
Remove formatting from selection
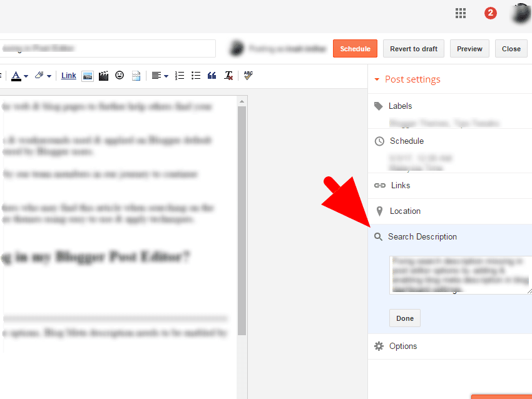coord(228,76)
